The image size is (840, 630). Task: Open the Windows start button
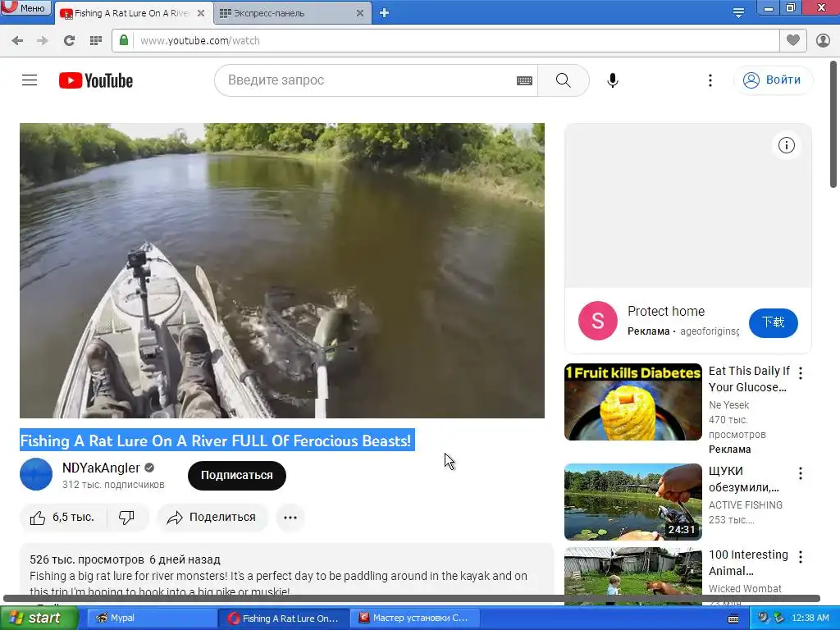(x=39, y=619)
